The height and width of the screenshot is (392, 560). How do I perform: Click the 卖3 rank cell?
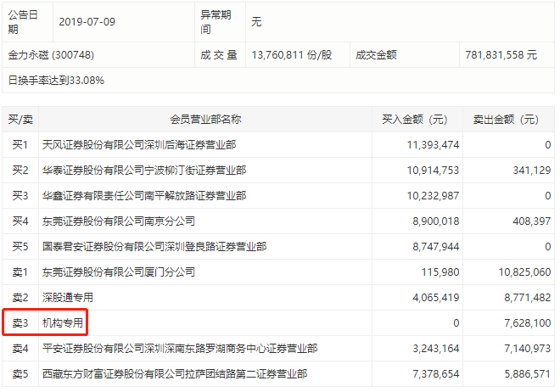pos(20,323)
